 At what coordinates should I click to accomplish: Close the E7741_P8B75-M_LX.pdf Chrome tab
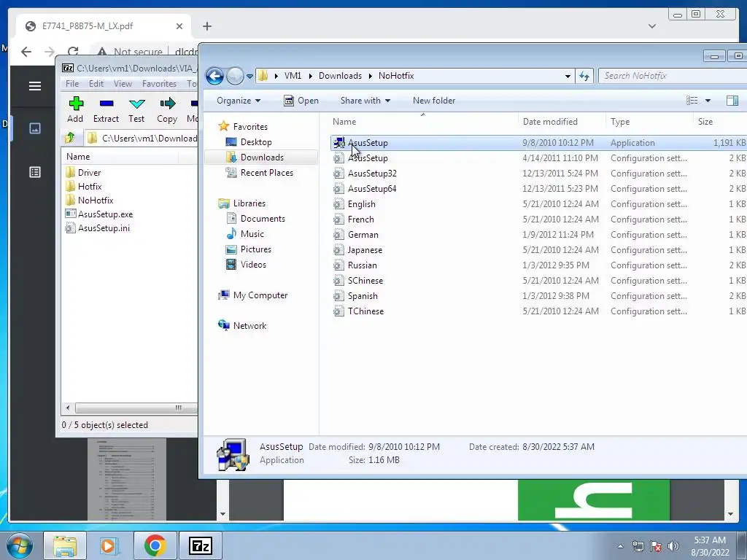point(179,26)
